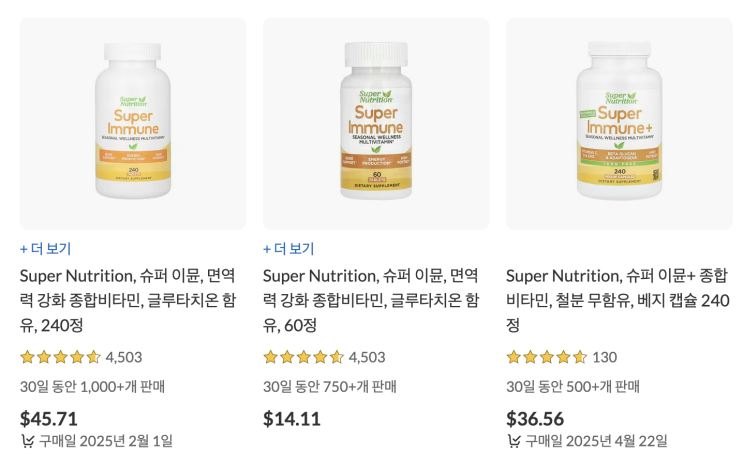
Task: Expand '+ 더 보기' under the first product
Action: coord(45,249)
